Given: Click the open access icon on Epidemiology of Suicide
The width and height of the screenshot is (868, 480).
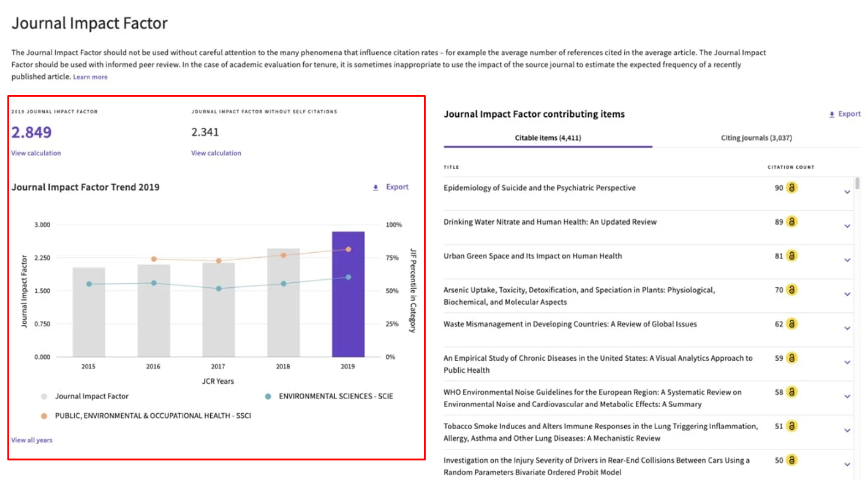Looking at the screenshot, I should click(x=791, y=187).
